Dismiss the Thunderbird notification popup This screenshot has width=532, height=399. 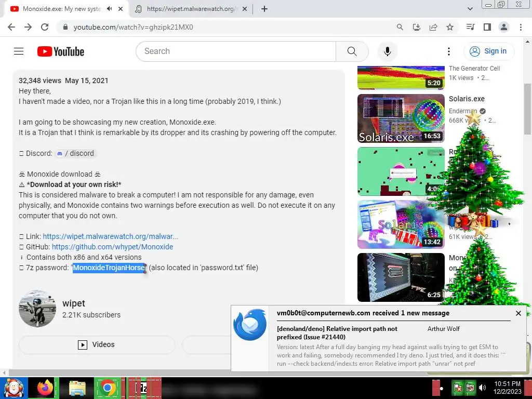(x=518, y=313)
